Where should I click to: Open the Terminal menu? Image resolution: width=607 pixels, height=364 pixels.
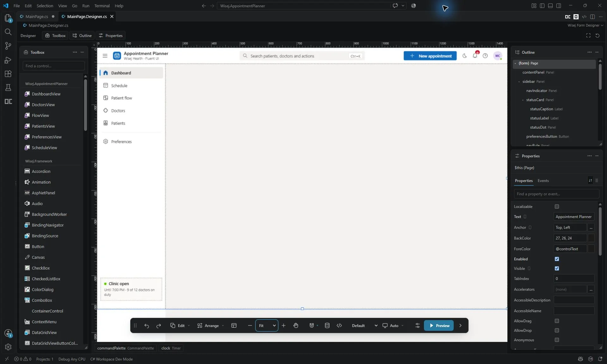click(x=102, y=6)
